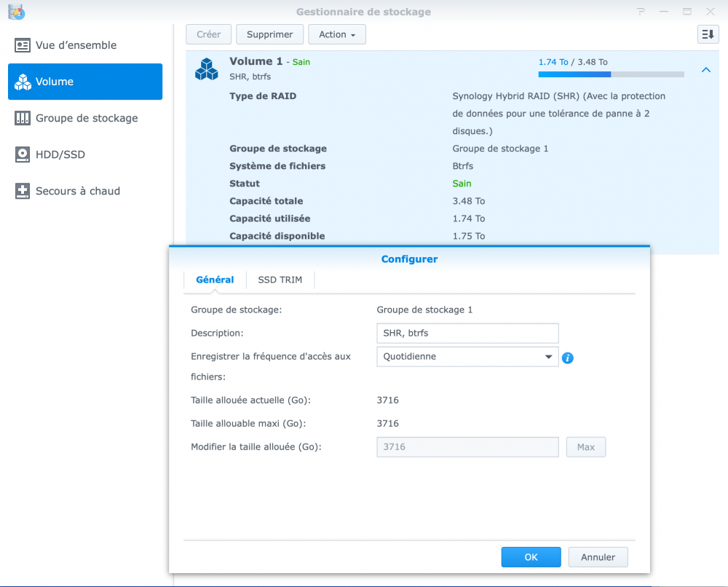Switch to the SSD TRIM tab

point(280,280)
